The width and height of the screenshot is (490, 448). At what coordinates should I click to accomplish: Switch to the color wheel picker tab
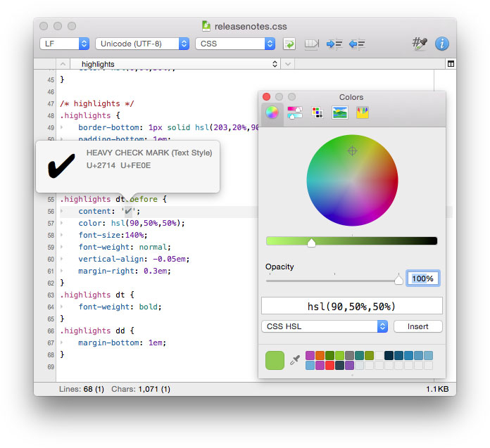[272, 113]
